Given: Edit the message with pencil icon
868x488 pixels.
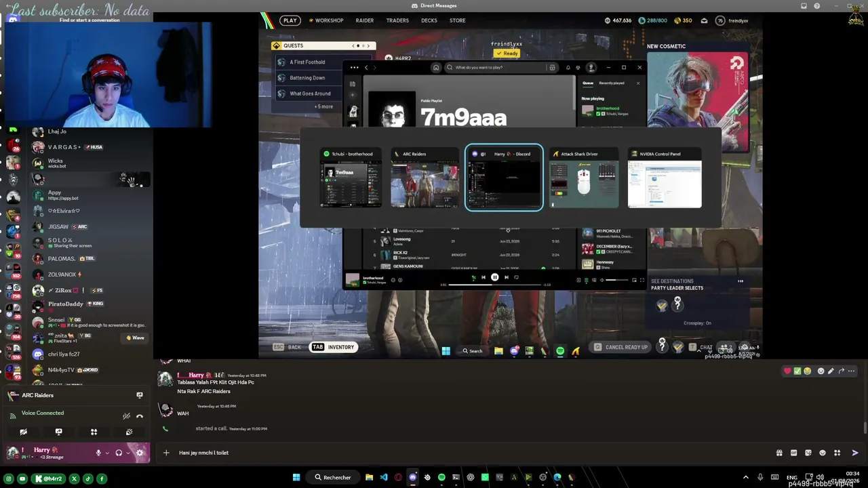Looking at the screenshot, I should pyautogui.click(x=831, y=371).
